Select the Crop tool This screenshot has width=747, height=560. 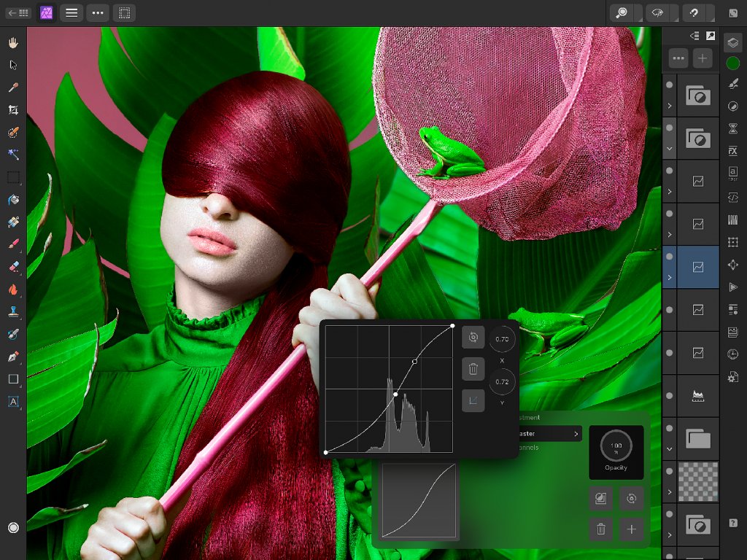pos(13,110)
